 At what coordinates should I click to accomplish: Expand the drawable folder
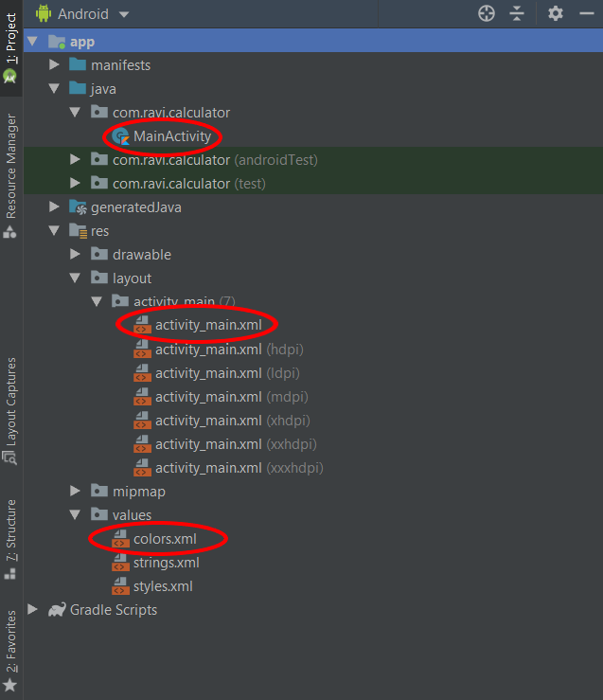(x=76, y=254)
